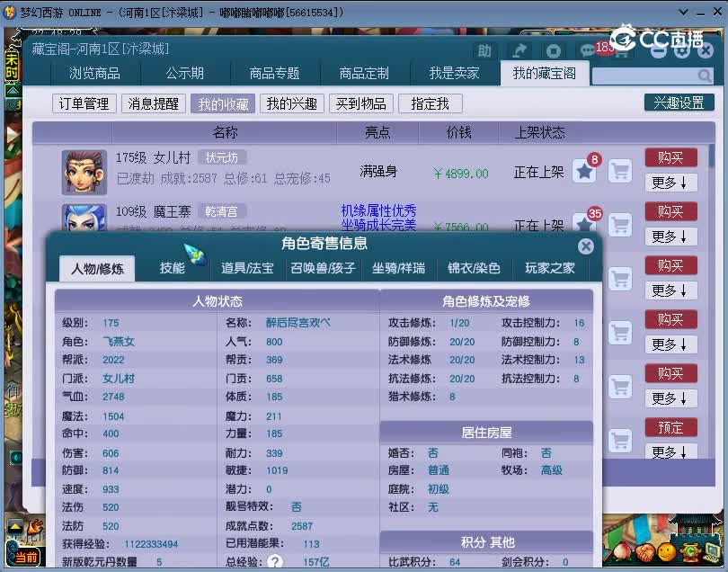
Task: Click 购买 for the 魔王寨 listing
Action: coord(670,212)
